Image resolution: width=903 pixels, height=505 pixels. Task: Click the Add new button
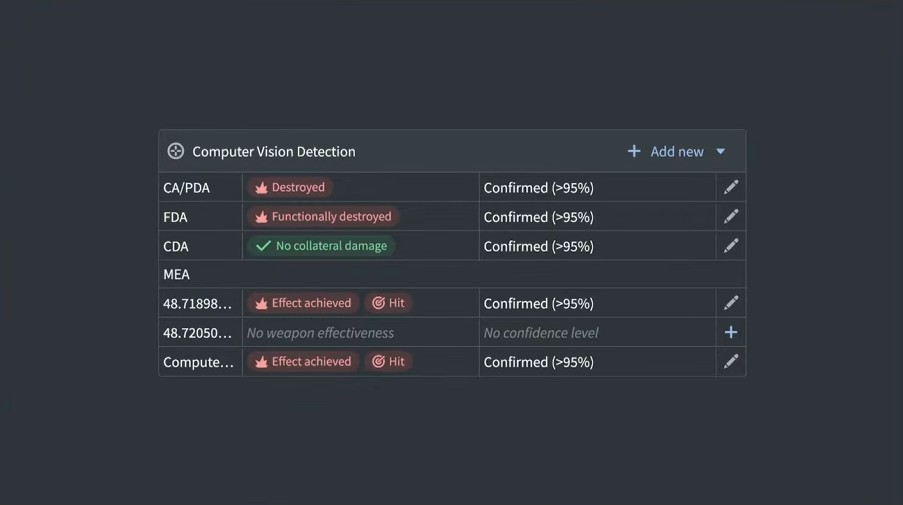pos(677,151)
